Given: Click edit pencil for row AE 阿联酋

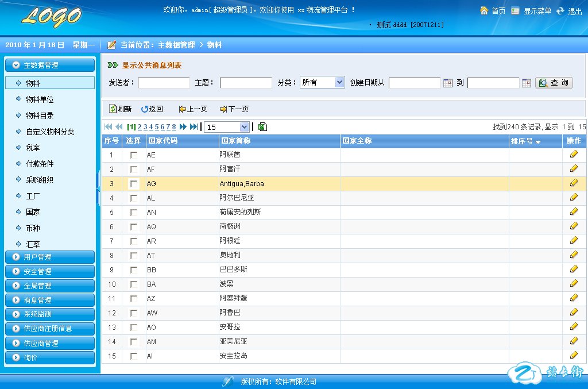Looking at the screenshot, I should coord(574,155).
